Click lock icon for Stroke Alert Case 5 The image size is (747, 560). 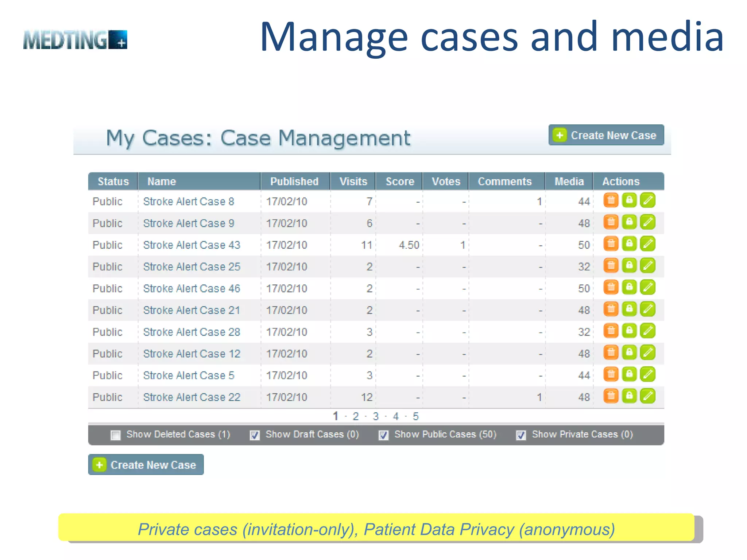pos(629,374)
